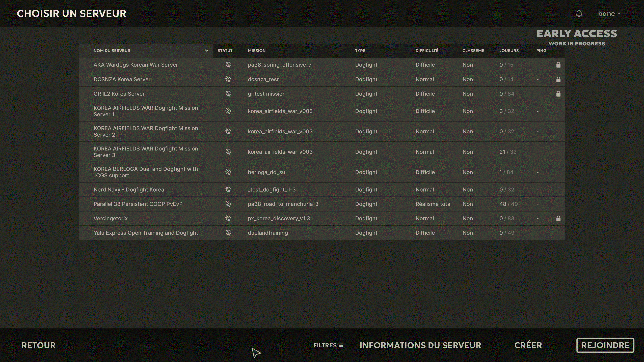
Task: Click status icon of DCSNZA Korea Server
Action: click(x=228, y=79)
